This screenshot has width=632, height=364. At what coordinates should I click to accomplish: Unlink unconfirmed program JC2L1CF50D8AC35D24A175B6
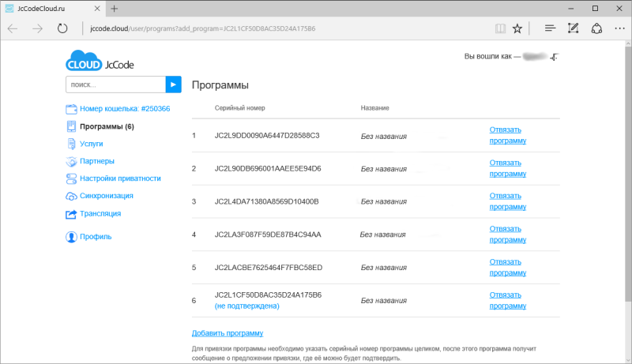[x=506, y=299]
